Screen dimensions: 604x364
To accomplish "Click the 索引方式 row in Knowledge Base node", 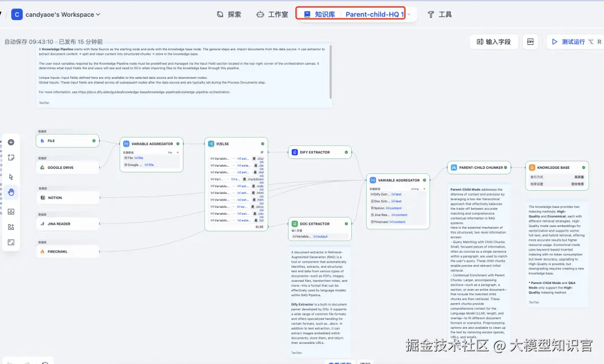I will [x=557, y=177].
